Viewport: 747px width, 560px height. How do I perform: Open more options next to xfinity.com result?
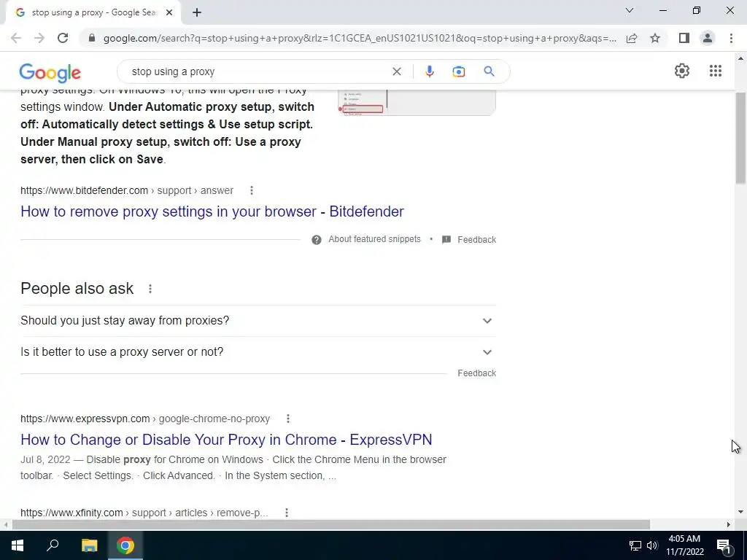pos(286,513)
